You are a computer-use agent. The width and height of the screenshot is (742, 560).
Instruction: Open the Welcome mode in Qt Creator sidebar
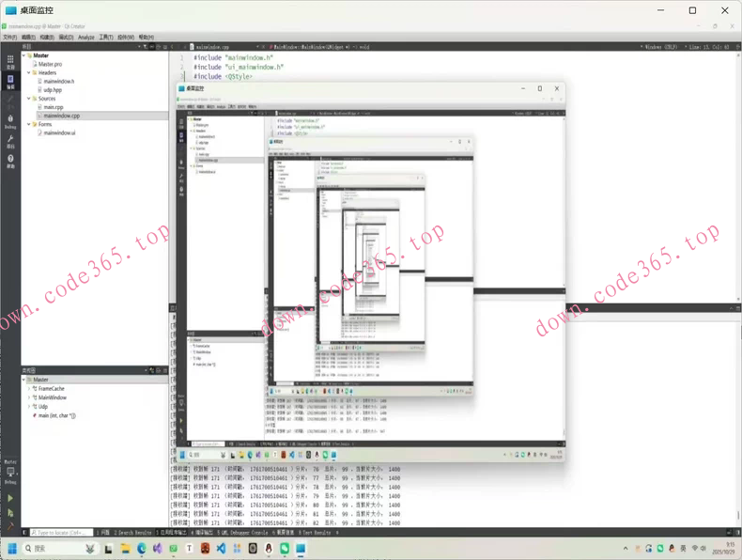[x=10, y=62]
